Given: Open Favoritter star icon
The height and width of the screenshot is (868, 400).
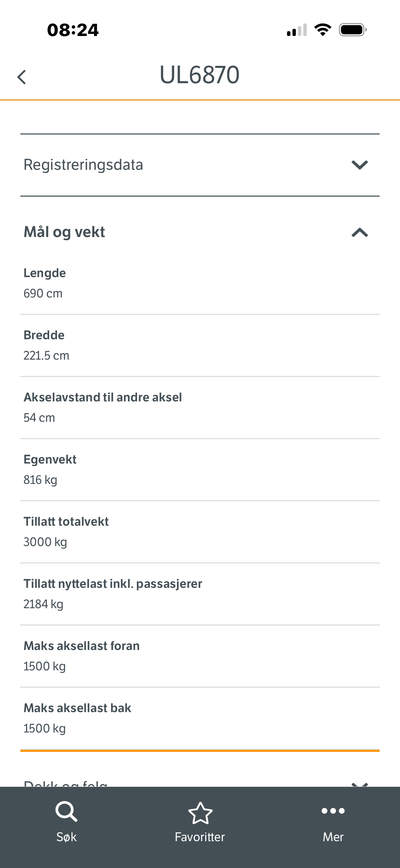Looking at the screenshot, I should pyautogui.click(x=200, y=813).
